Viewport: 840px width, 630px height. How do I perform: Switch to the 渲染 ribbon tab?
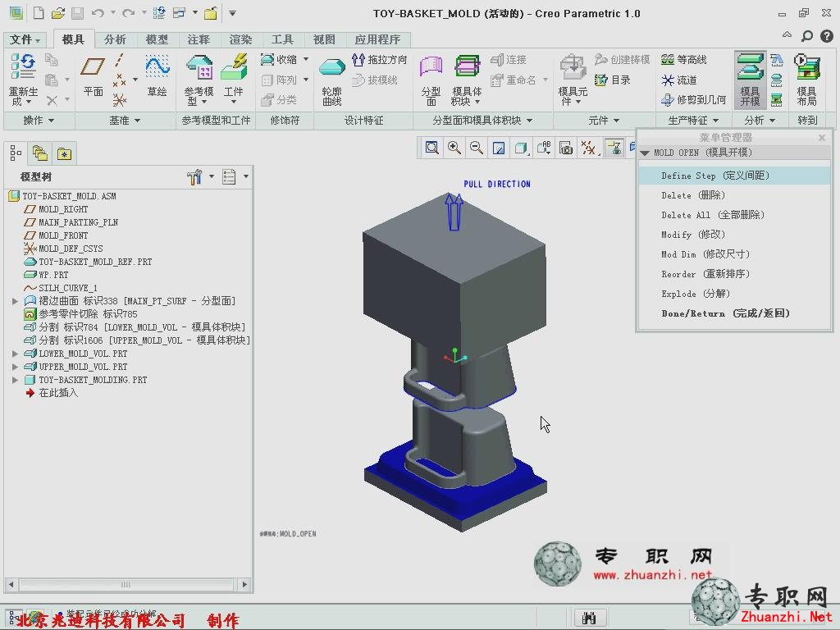coord(240,39)
